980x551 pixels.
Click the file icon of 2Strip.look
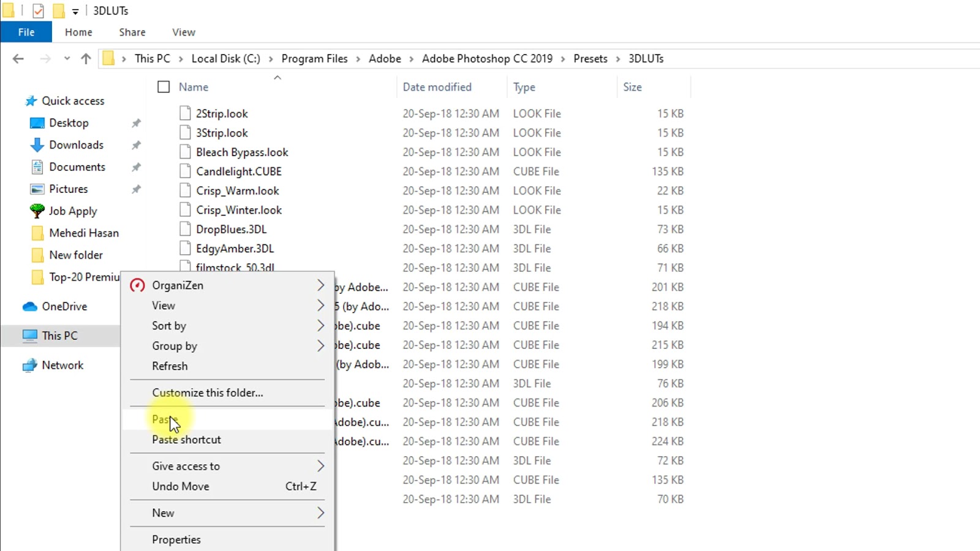pos(185,113)
